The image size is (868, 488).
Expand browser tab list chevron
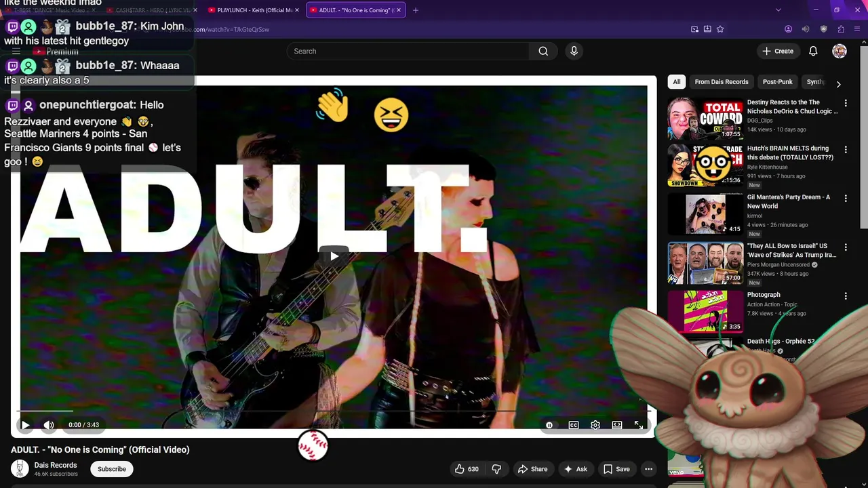[x=778, y=10]
